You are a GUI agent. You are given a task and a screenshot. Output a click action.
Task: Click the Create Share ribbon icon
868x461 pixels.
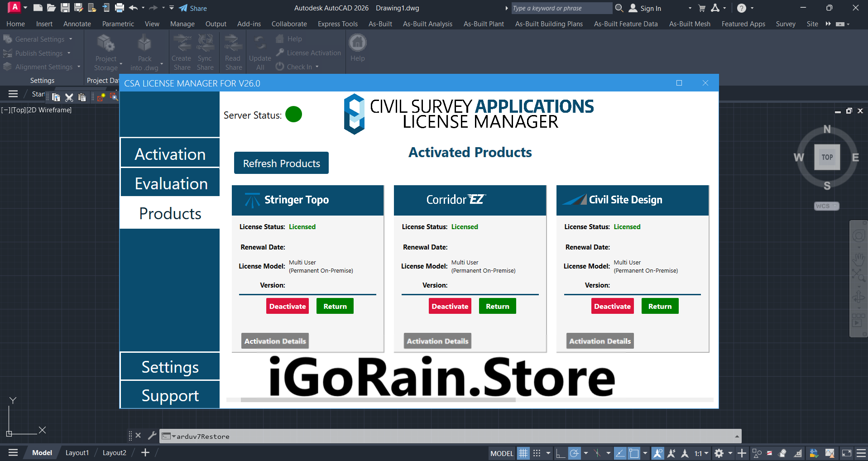[181, 51]
